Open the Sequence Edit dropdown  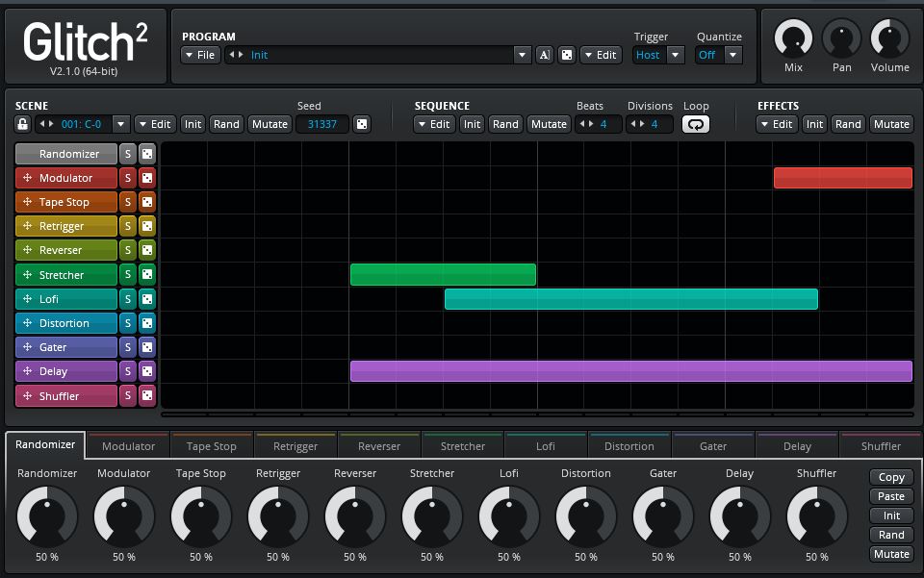(434, 124)
